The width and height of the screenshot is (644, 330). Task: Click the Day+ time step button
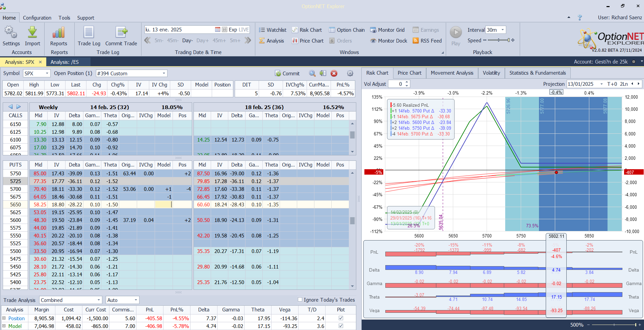(x=203, y=41)
